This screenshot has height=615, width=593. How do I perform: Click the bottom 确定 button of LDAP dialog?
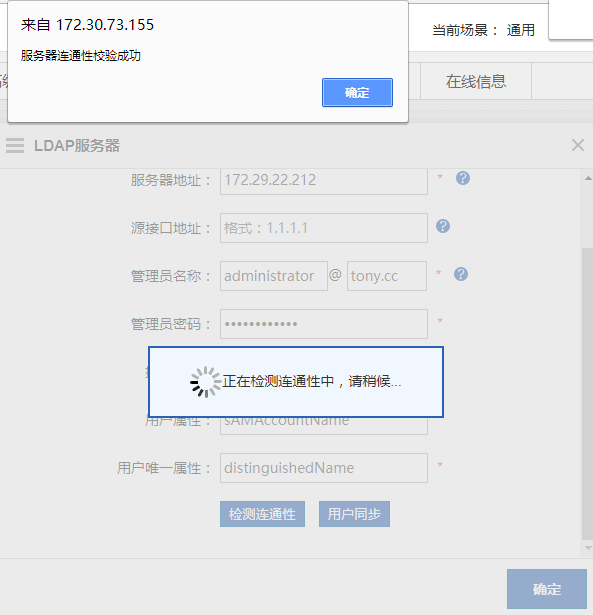(x=547, y=589)
